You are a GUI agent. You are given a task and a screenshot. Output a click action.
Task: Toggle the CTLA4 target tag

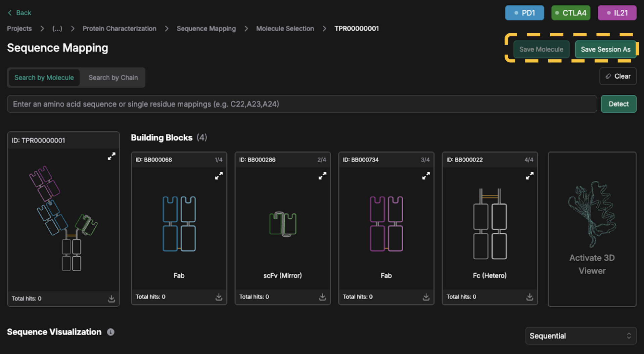pos(570,13)
